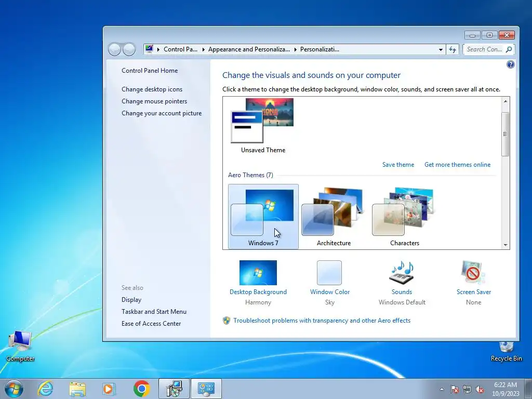This screenshot has width=532, height=399.
Task: Click the installer program taskbar button
Action: [174, 389]
